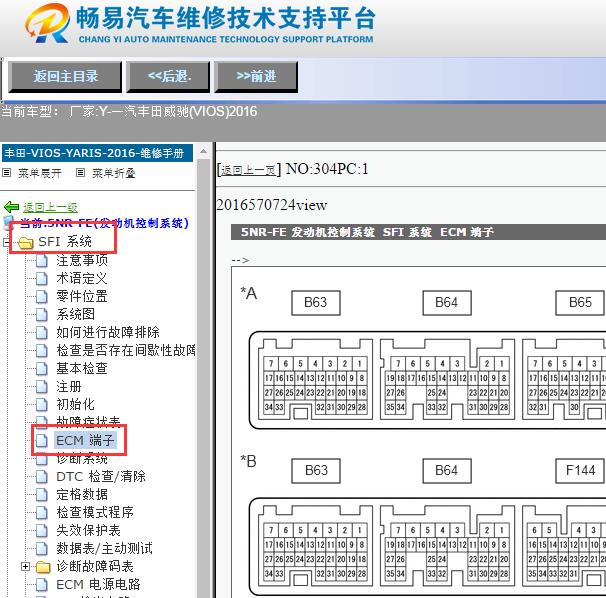Collapse the SFI 系统 tree node
606x598 pixels.
[x=6, y=242]
